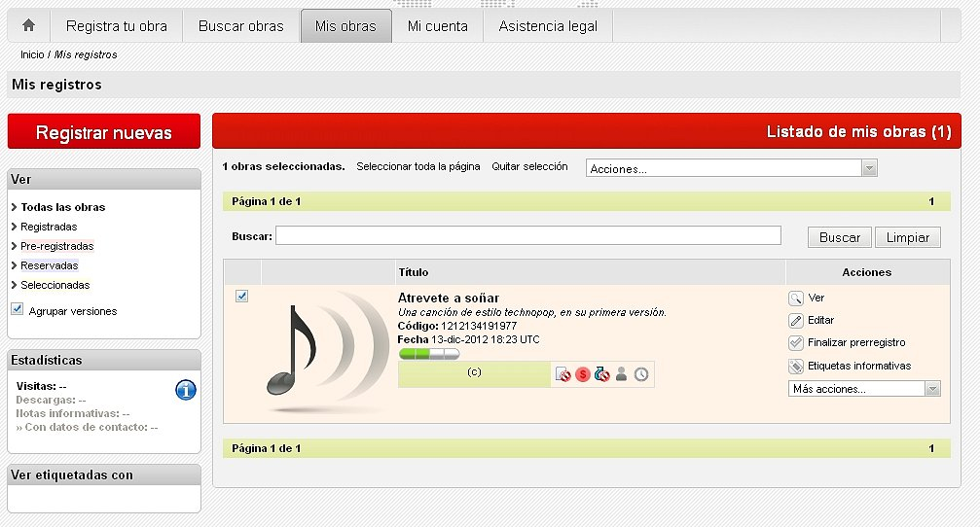Click the Etiquetas informativas tag icon

click(x=796, y=367)
